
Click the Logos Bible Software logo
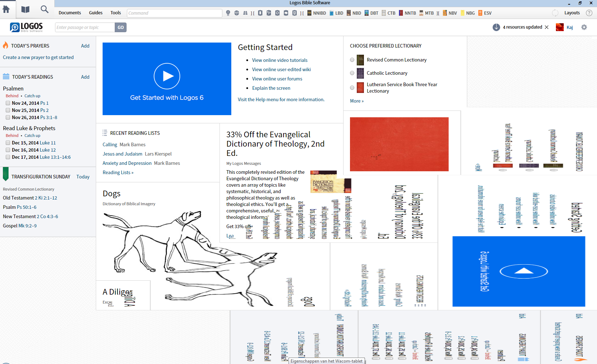tap(26, 27)
